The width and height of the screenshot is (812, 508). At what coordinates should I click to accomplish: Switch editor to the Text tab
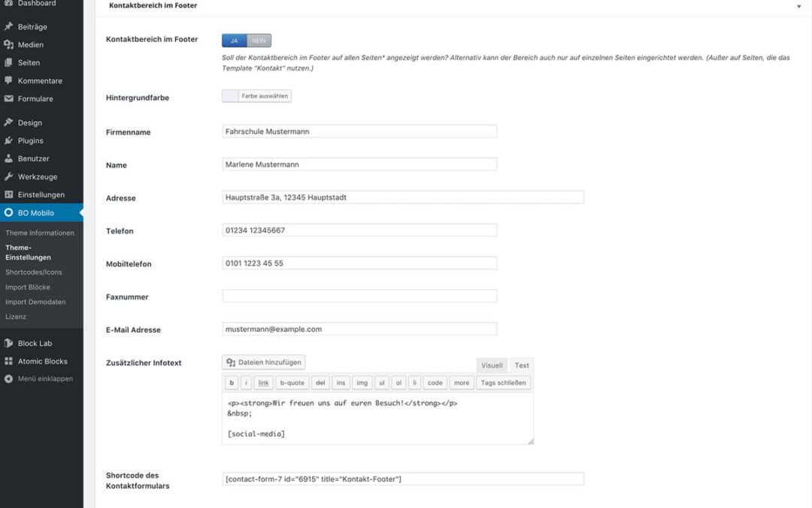522,366
